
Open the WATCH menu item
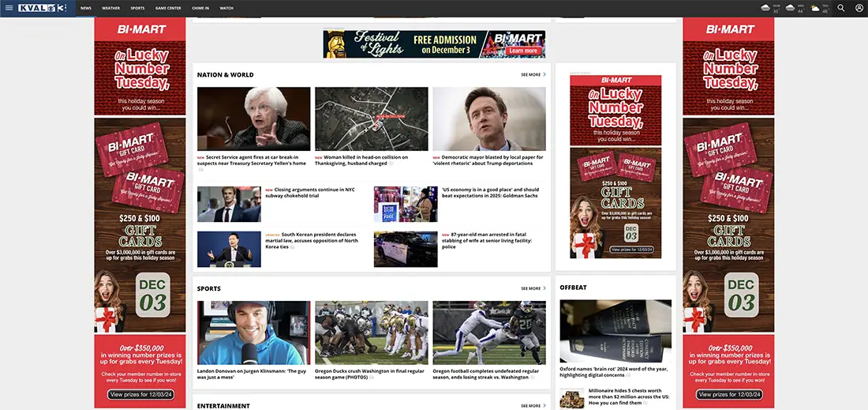tap(226, 9)
